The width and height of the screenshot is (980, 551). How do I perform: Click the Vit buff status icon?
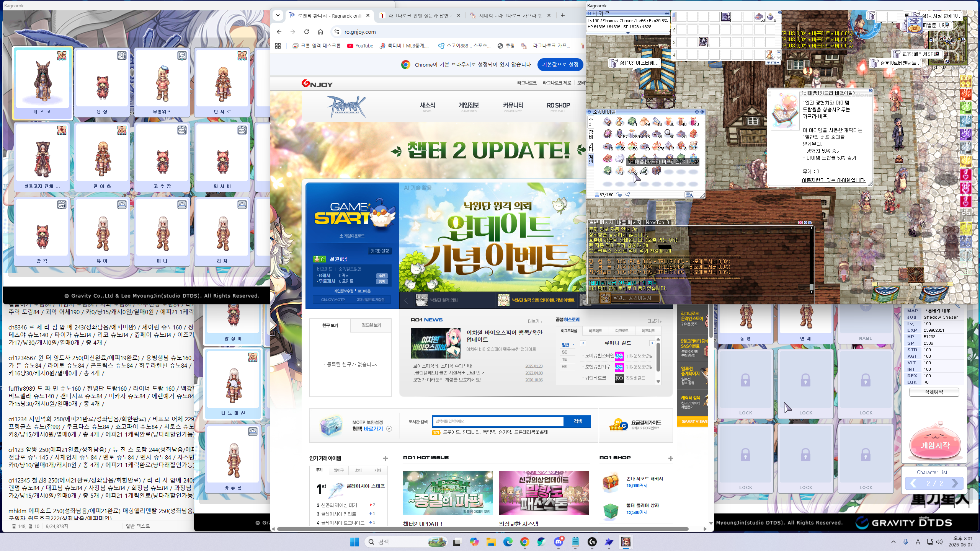(965, 121)
